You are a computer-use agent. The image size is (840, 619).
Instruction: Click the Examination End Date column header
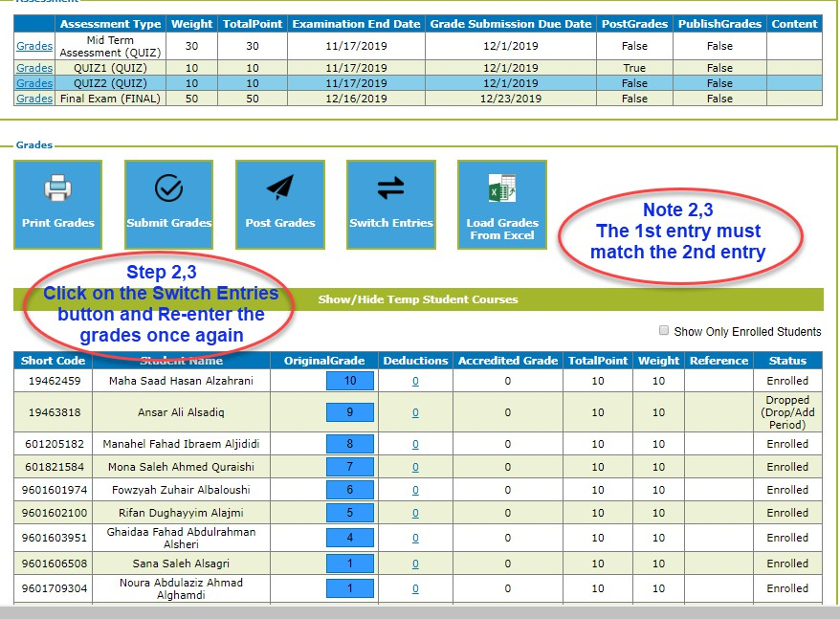(x=356, y=24)
